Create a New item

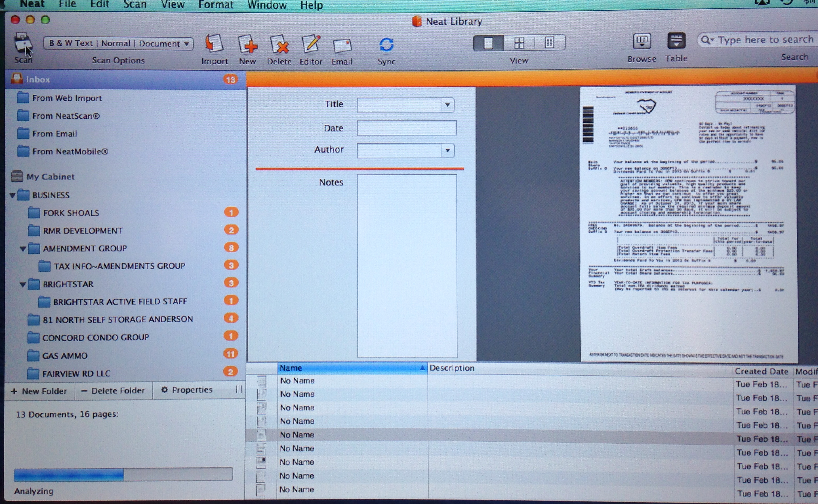point(247,44)
